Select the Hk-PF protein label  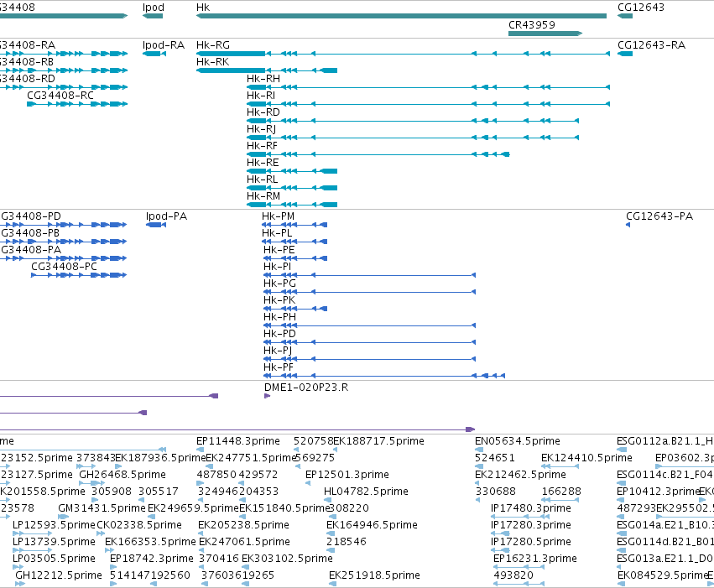point(279,367)
